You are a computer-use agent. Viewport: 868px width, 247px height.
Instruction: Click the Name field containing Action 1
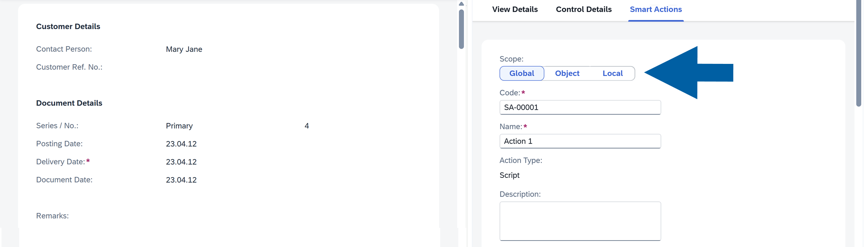click(579, 141)
